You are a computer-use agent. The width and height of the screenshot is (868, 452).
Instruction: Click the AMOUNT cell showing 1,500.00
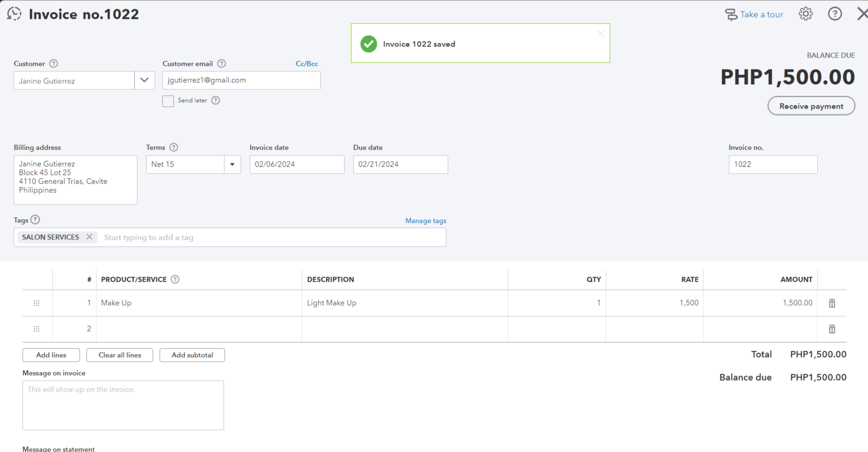click(x=760, y=303)
